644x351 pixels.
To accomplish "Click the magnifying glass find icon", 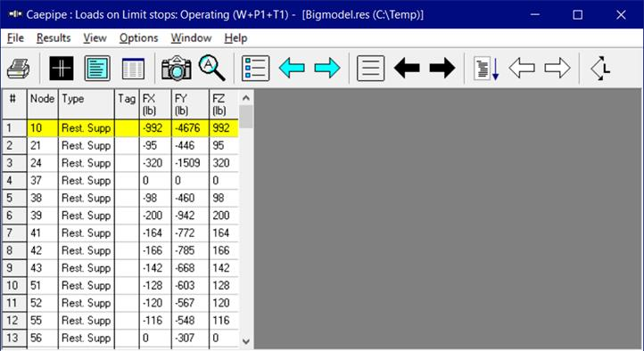I will pyautogui.click(x=212, y=68).
